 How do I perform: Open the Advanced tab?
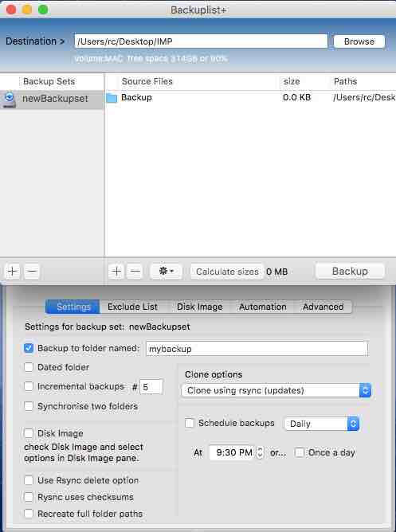(323, 307)
